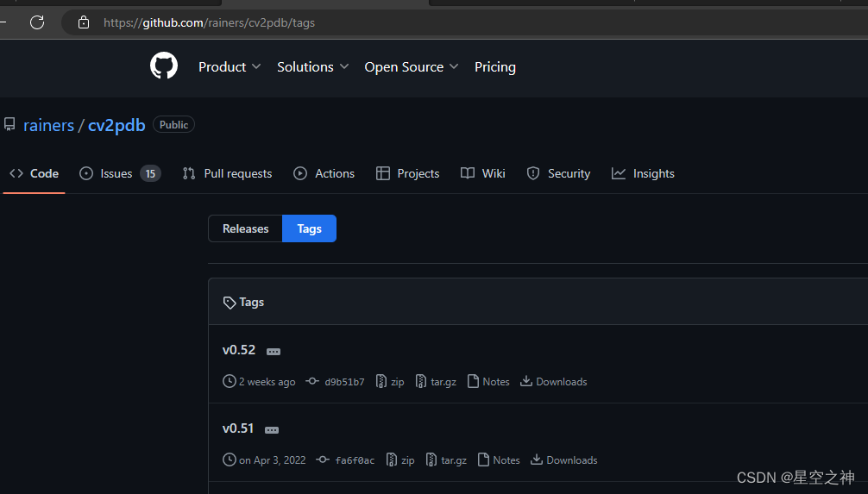Click the Public visibility label
Image resolution: width=868 pixels, height=494 pixels.
[173, 124]
